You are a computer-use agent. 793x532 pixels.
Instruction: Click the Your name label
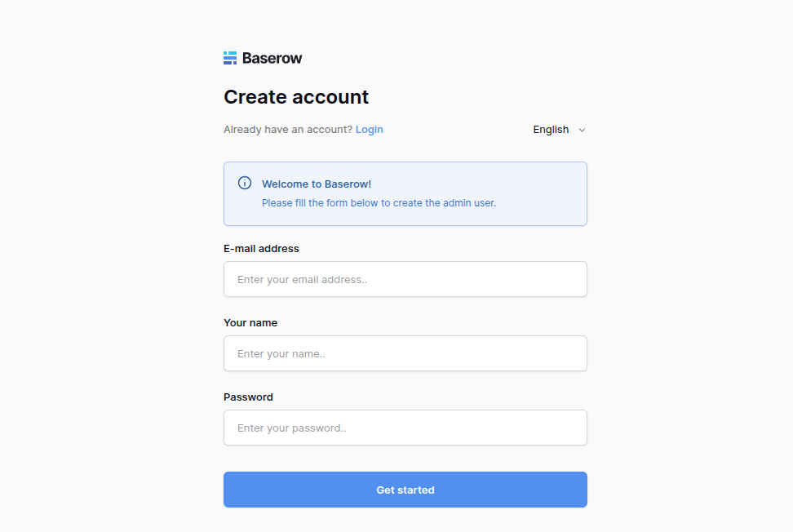click(x=250, y=322)
